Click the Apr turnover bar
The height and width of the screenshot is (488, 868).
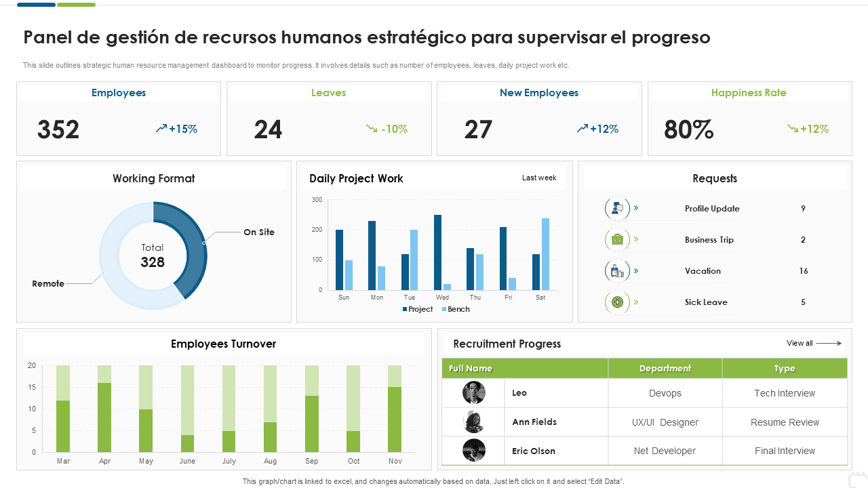[x=104, y=418]
